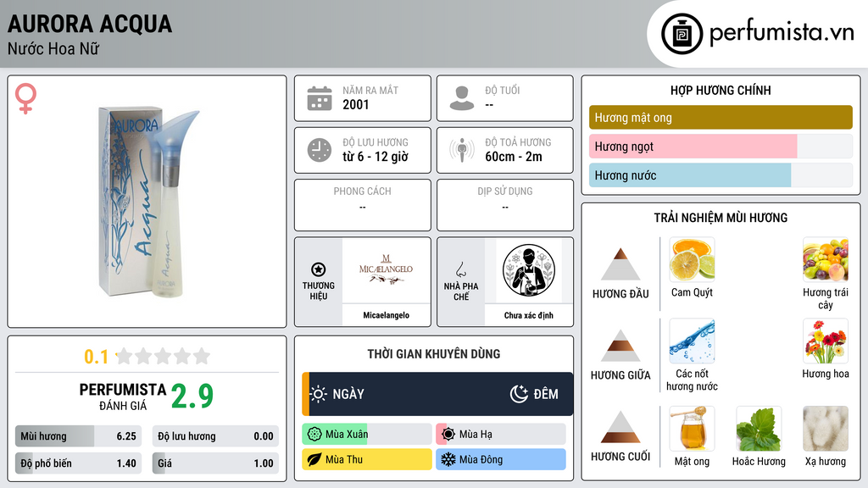This screenshot has width=868, height=488.
Task: Click the Hoắc Hương note label
Action: [759, 461]
